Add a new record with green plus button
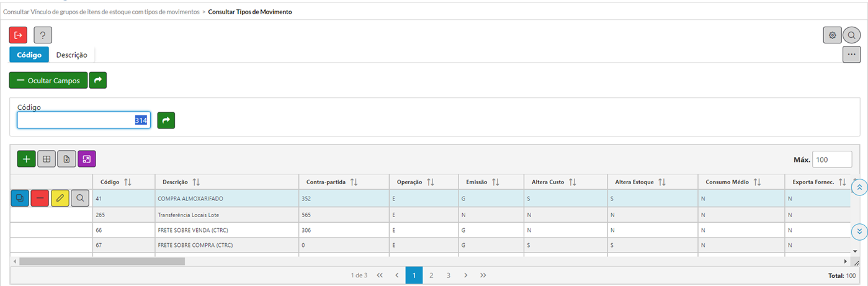 pos(26,159)
